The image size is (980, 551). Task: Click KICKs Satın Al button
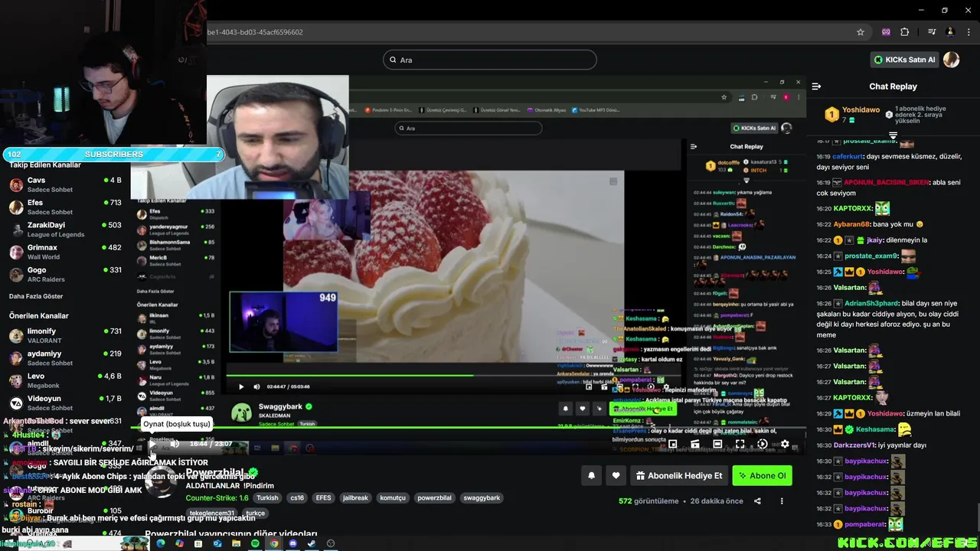coord(905,60)
